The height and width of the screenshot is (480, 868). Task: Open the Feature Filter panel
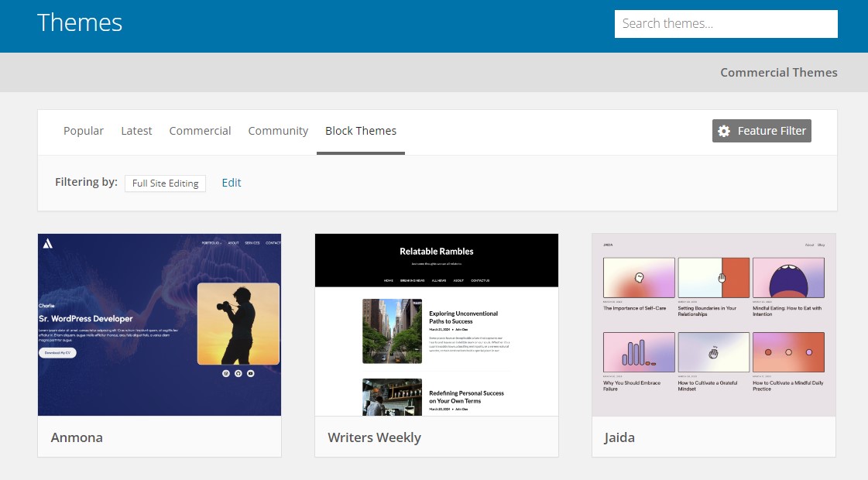pos(761,131)
